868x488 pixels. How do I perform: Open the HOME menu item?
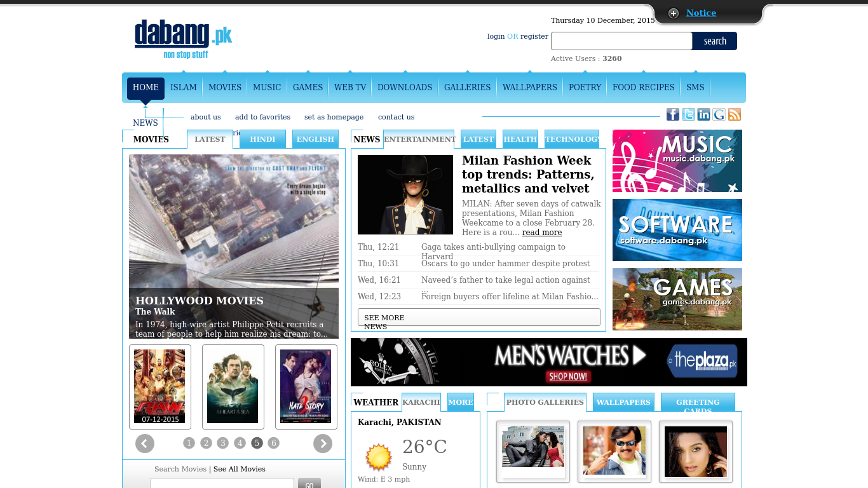click(146, 88)
